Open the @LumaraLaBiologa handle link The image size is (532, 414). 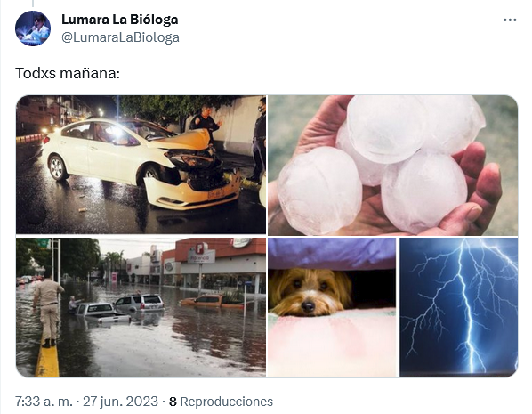pos(120,37)
